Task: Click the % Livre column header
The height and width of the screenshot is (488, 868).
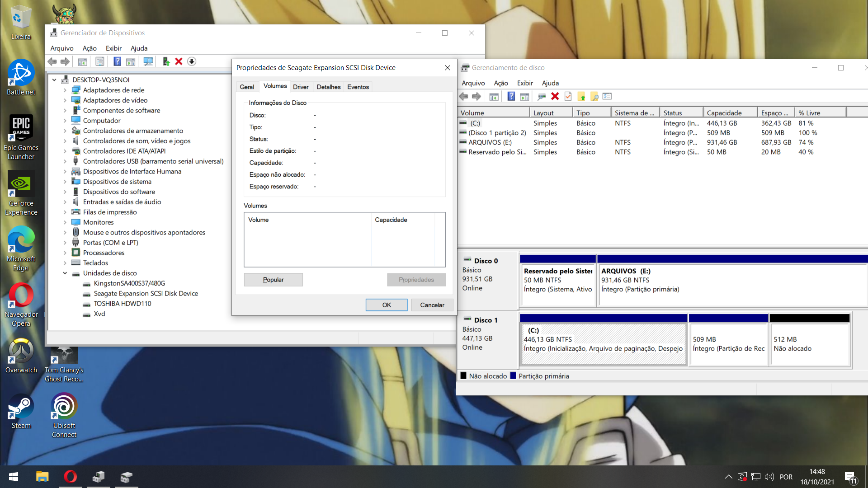Action: coord(820,113)
